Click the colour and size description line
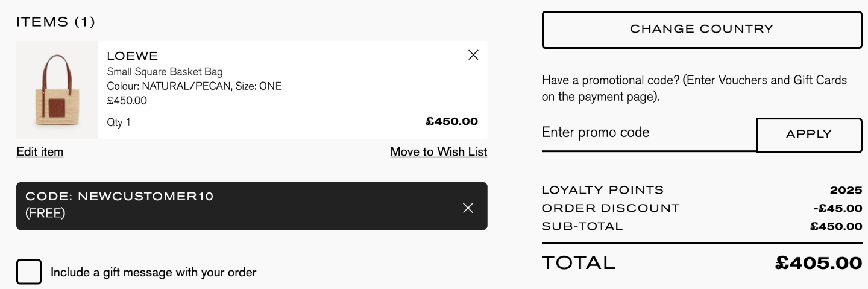Screen dimensions: 868x289 click(194, 86)
